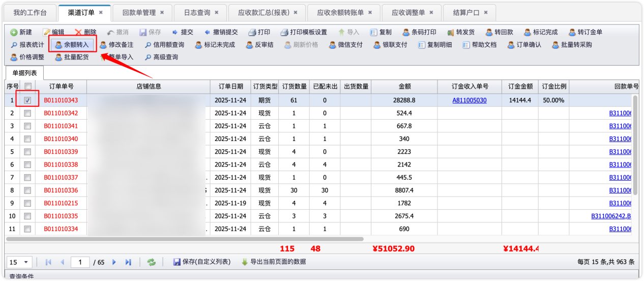Click the 价格调整 button
Screen dimensions: 644x281
[x=27, y=57]
